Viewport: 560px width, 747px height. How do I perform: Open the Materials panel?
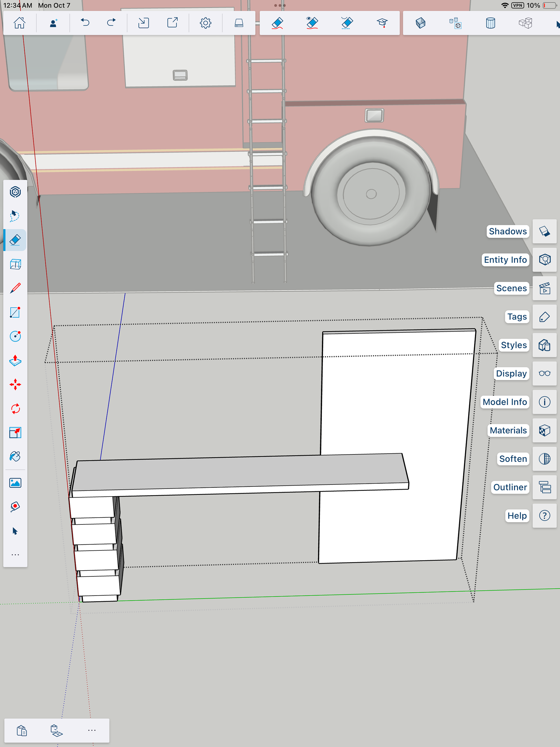pos(545,430)
